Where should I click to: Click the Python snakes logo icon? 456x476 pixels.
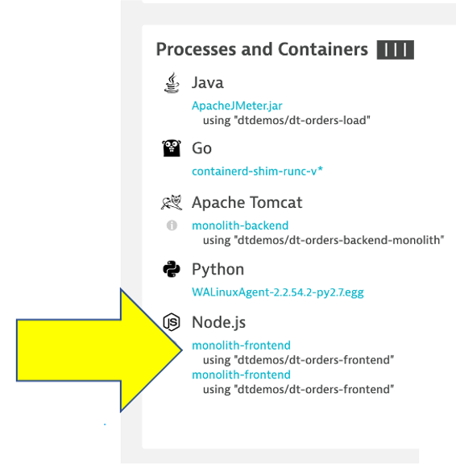point(172,269)
